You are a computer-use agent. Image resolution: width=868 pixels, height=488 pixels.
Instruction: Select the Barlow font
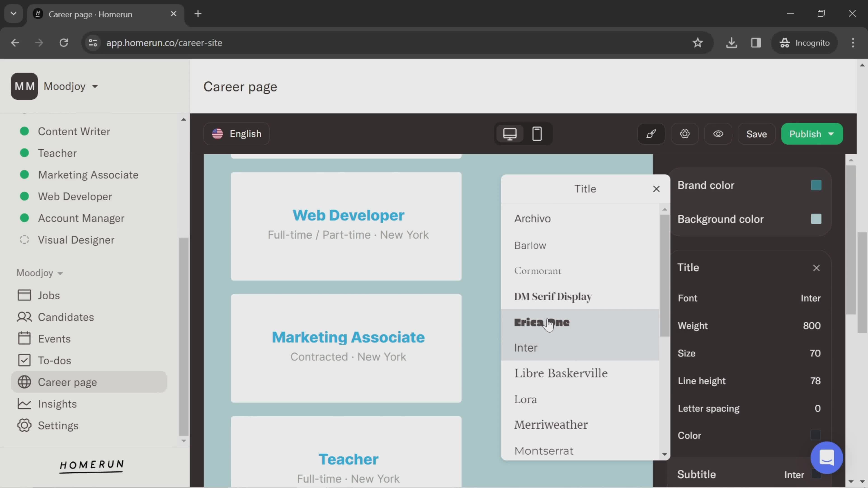click(580, 245)
